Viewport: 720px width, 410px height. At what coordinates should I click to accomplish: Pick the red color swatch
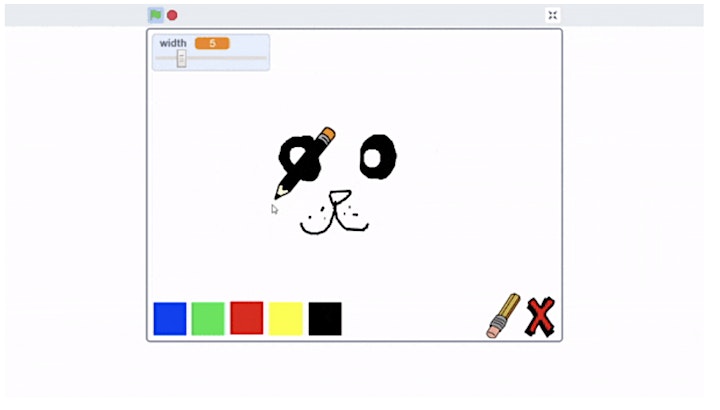pos(247,318)
